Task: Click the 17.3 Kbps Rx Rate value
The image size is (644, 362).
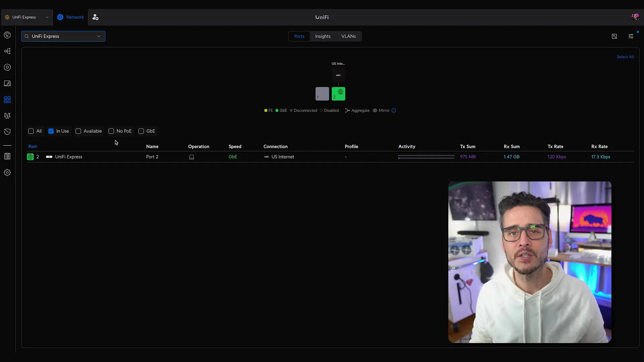Action: [601, 157]
